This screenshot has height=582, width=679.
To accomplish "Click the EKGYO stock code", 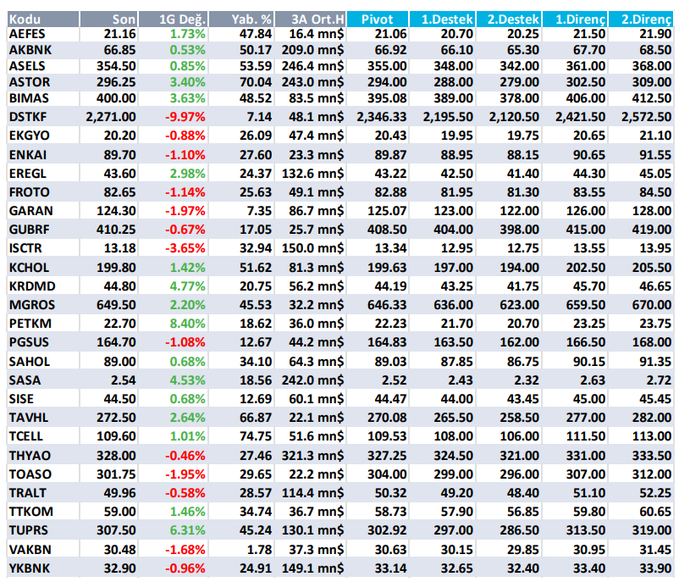I will point(29,135).
